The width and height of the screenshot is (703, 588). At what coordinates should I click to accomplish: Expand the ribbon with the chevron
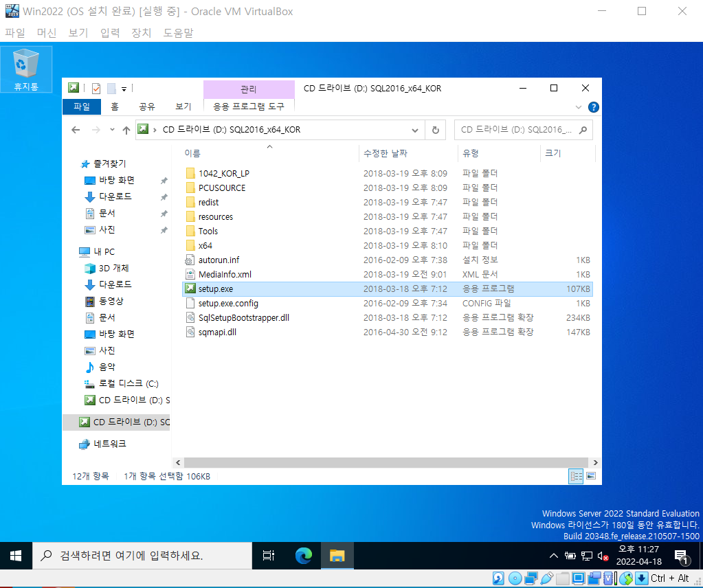coord(579,107)
